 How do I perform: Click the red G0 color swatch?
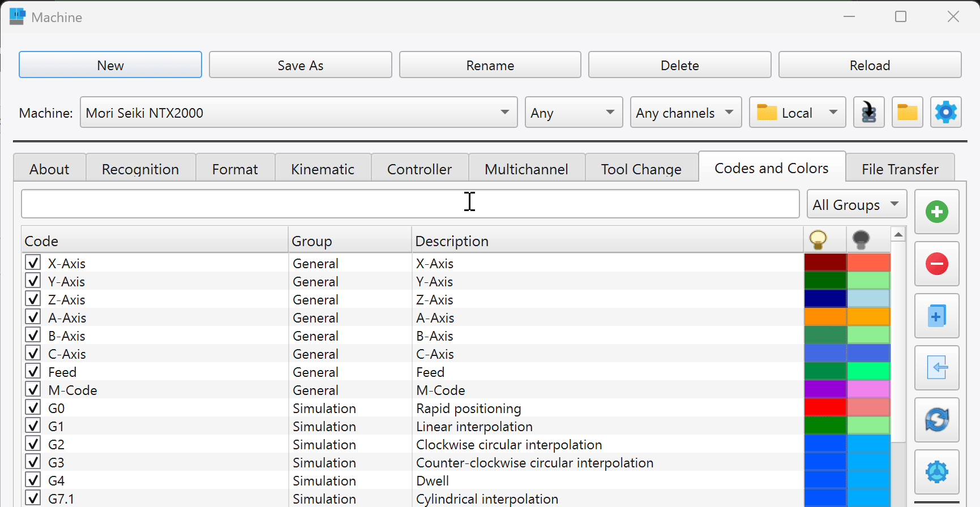(x=825, y=407)
